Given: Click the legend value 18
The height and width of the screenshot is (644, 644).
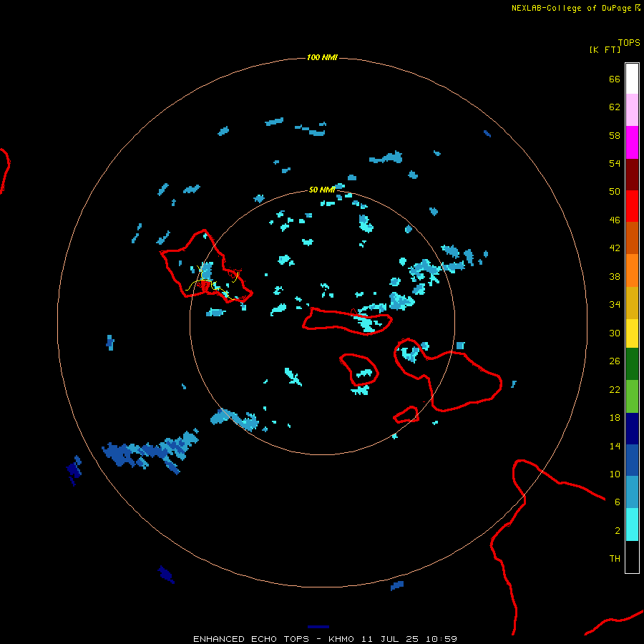Looking at the screenshot, I should pyautogui.click(x=615, y=418).
